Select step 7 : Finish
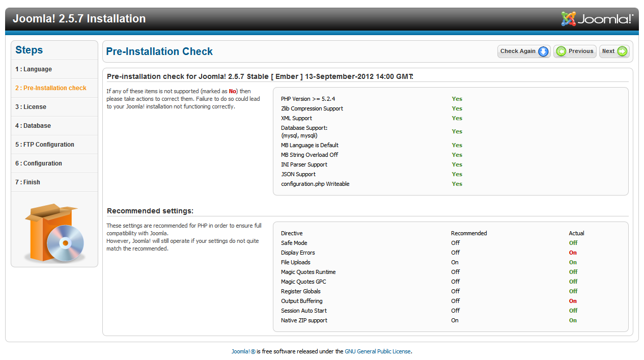This screenshot has width=644, height=360. [54, 182]
